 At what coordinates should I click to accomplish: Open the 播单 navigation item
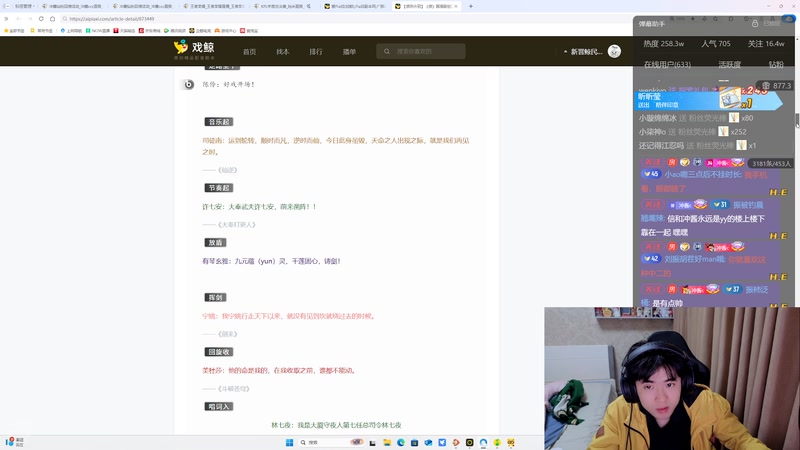pos(349,52)
